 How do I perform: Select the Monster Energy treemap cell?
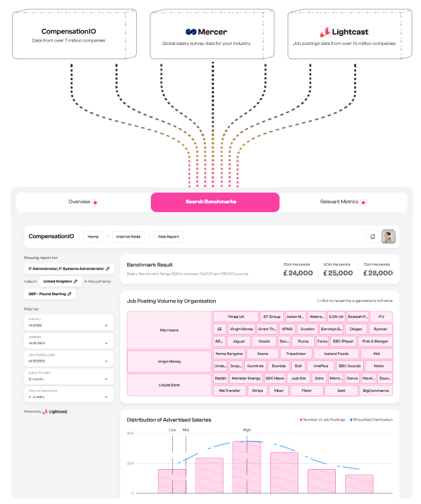246,379
